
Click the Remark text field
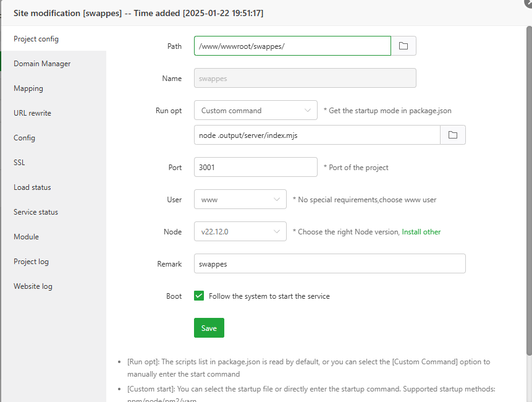[x=329, y=263]
